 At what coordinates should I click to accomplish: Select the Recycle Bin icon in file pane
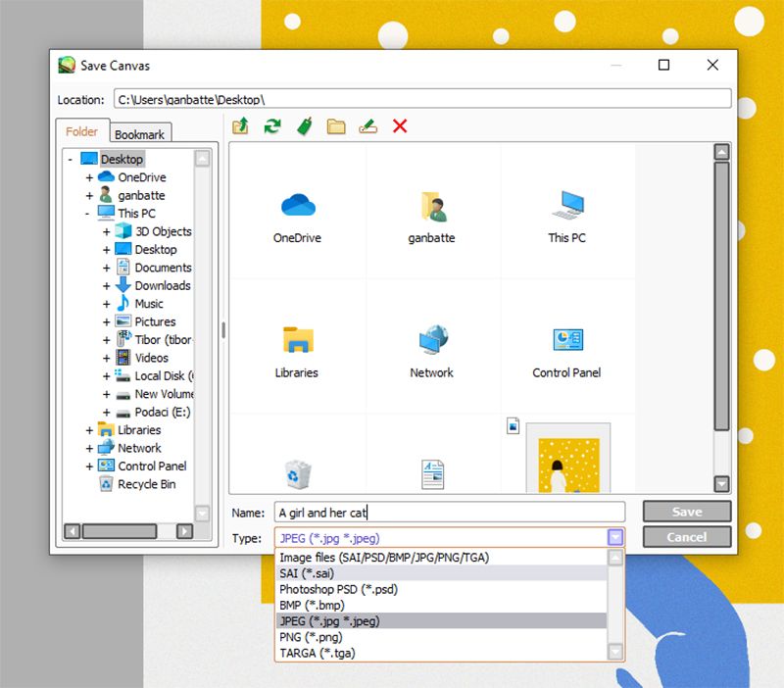(298, 474)
